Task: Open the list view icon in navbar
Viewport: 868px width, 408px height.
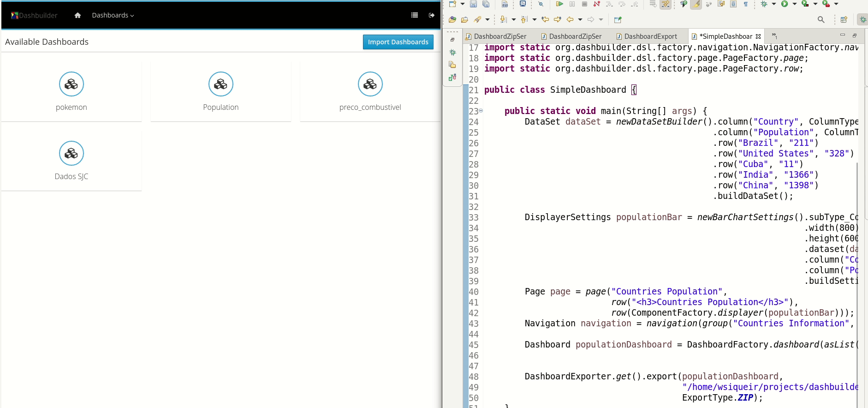Action: 415,15
